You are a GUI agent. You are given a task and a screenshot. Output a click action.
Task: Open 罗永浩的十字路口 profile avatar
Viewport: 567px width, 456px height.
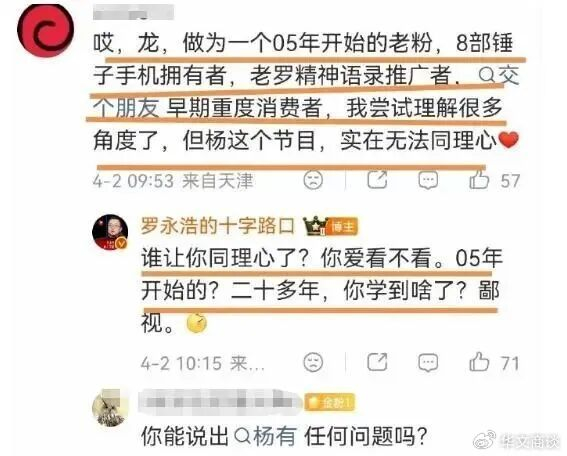click(110, 232)
